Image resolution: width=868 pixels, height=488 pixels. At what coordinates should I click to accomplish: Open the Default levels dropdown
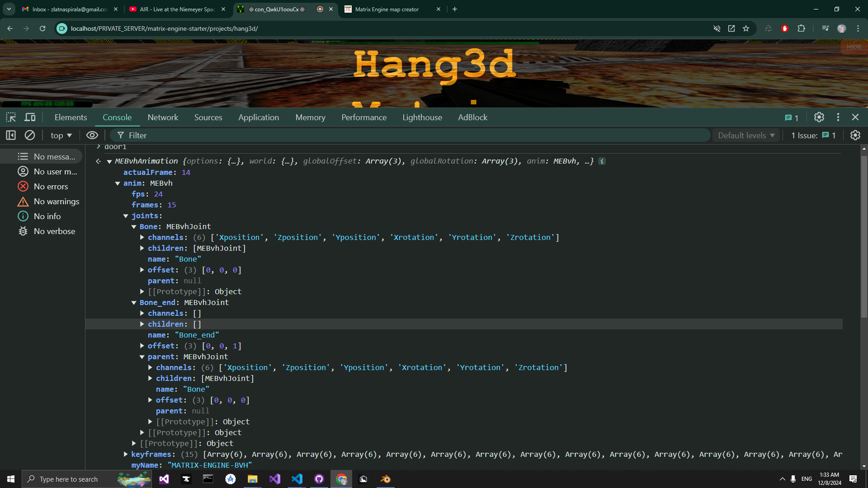pos(746,135)
